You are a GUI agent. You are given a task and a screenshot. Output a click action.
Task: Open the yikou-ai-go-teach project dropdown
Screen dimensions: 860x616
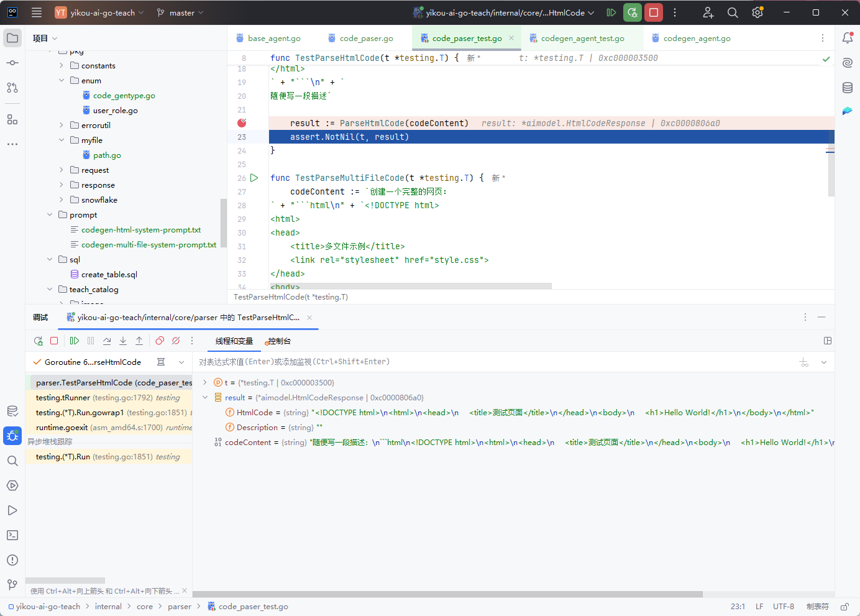pyautogui.click(x=99, y=12)
